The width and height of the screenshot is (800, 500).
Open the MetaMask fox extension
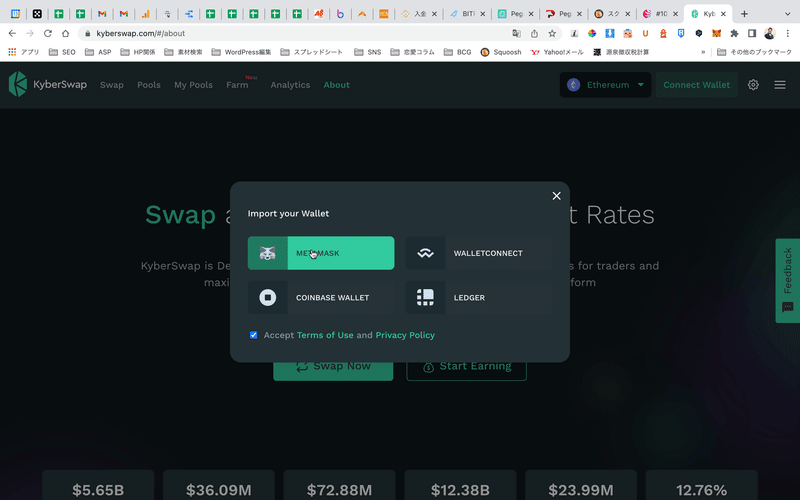click(716, 33)
